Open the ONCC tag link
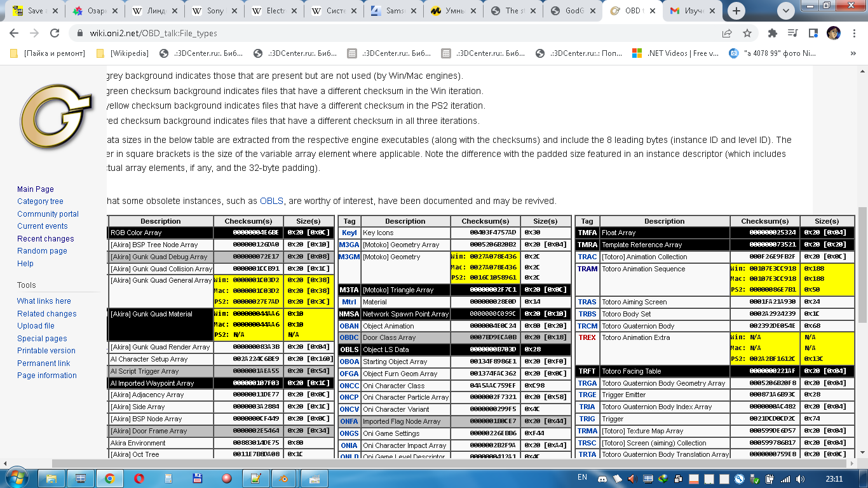Screen dimensions: 868x488 [x=349, y=386]
